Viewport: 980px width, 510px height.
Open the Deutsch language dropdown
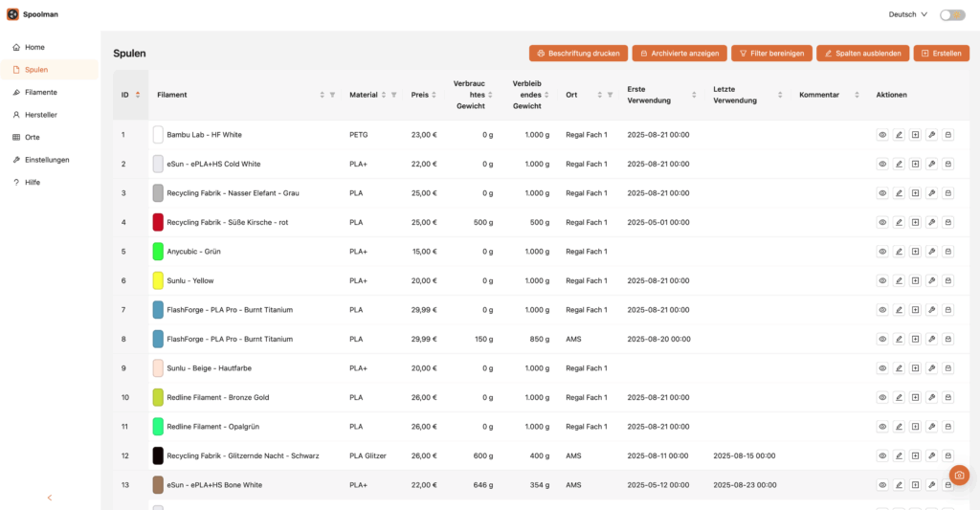click(x=907, y=14)
